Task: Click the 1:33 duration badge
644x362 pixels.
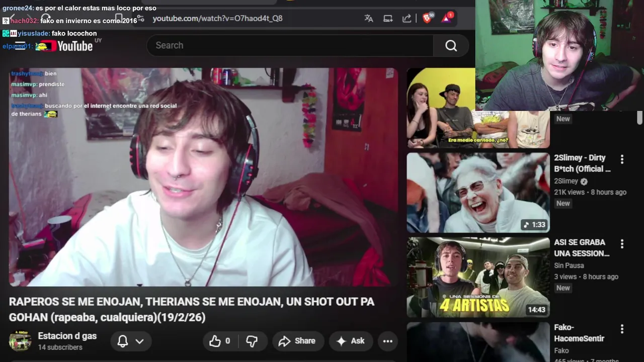Action: [x=534, y=225]
